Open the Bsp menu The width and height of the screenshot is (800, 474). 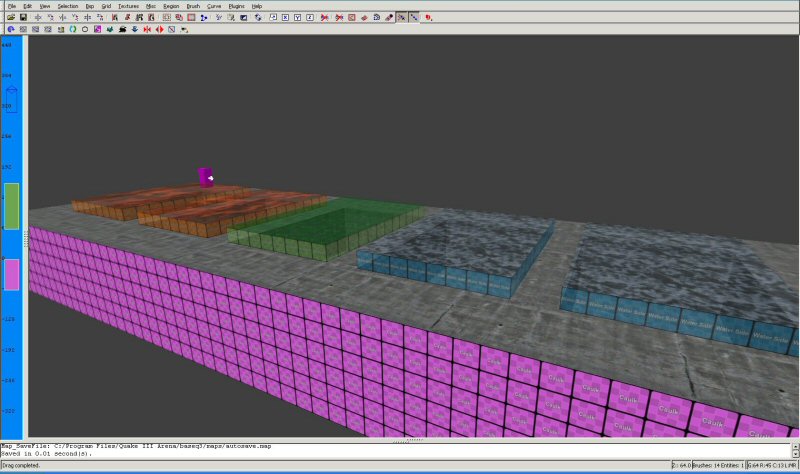click(x=90, y=6)
